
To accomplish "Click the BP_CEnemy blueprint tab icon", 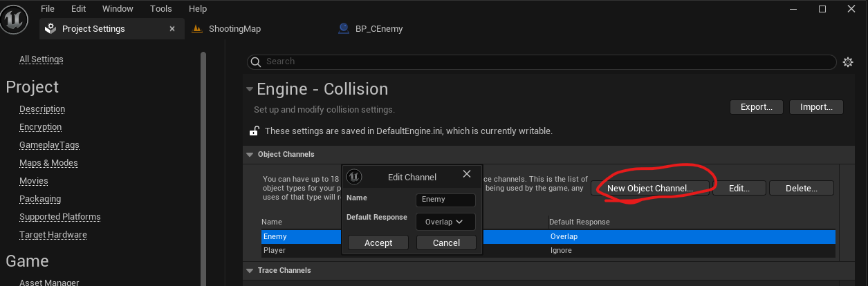I will [x=344, y=29].
